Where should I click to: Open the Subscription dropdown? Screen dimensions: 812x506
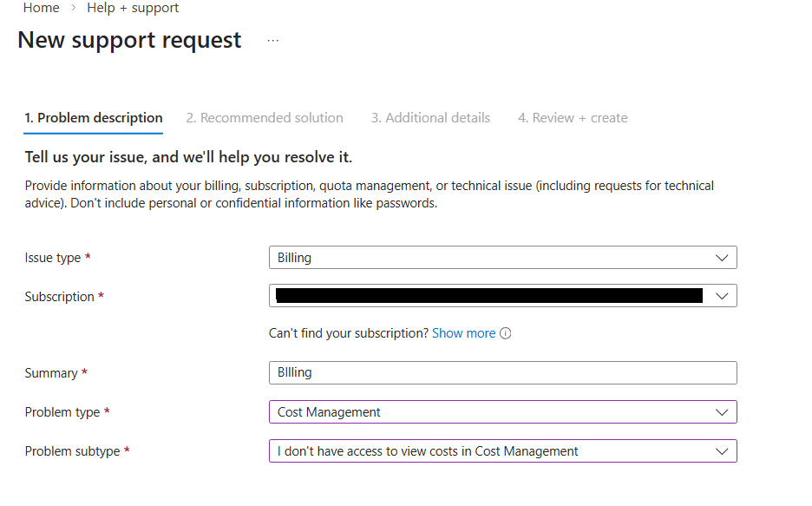click(503, 296)
